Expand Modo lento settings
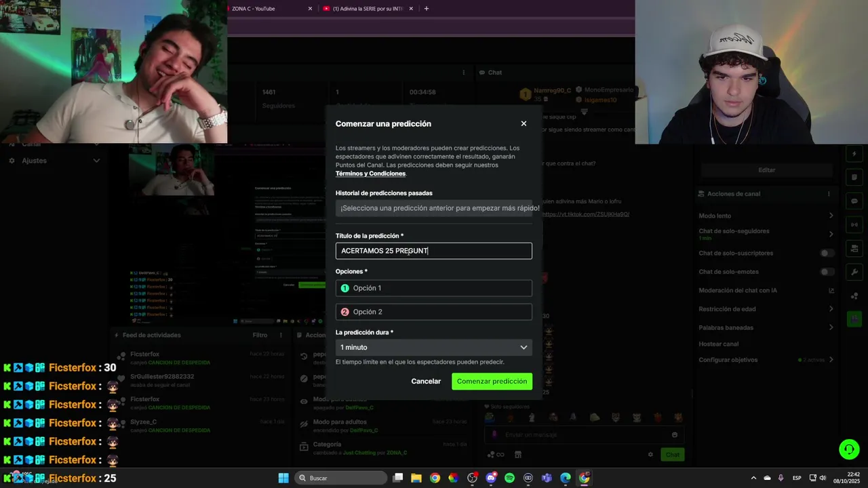This screenshot has height=488, width=868. coord(831,216)
